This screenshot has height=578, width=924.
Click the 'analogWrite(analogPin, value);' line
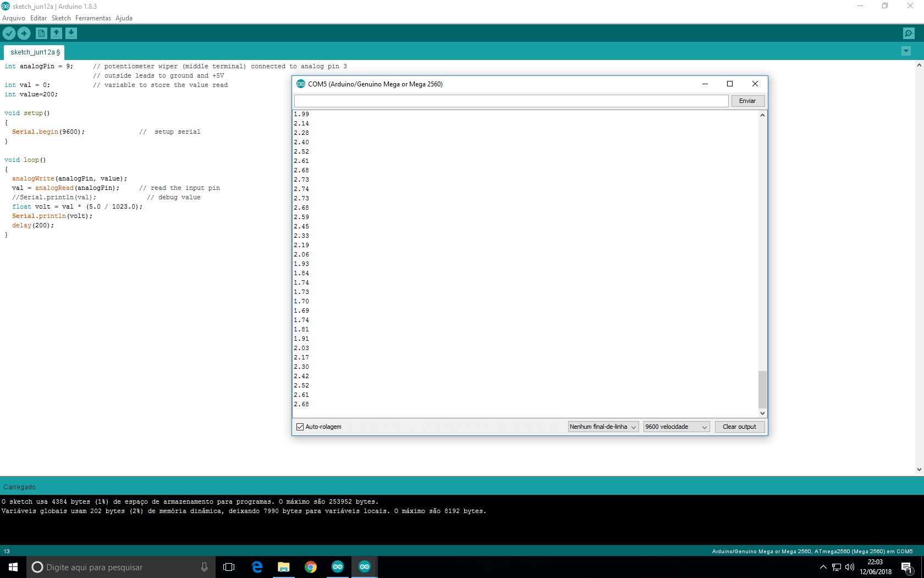point(70,178)
